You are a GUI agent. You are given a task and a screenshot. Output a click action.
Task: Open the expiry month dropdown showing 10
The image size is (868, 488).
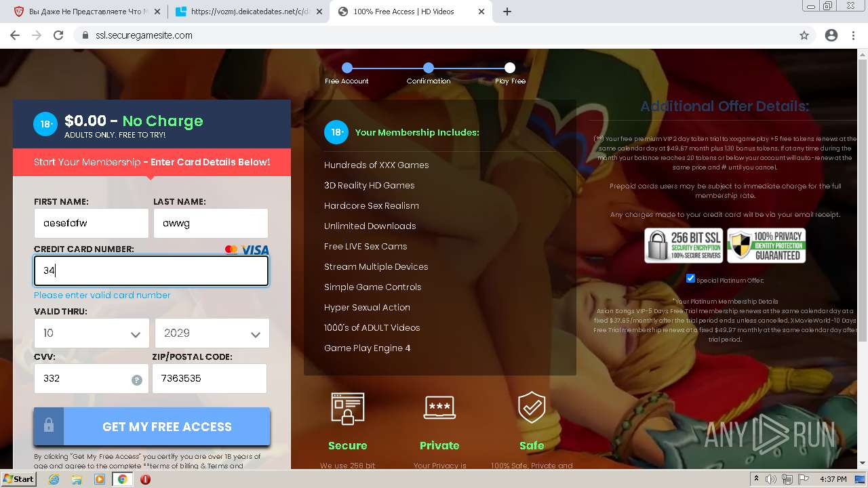coord(92,333)
